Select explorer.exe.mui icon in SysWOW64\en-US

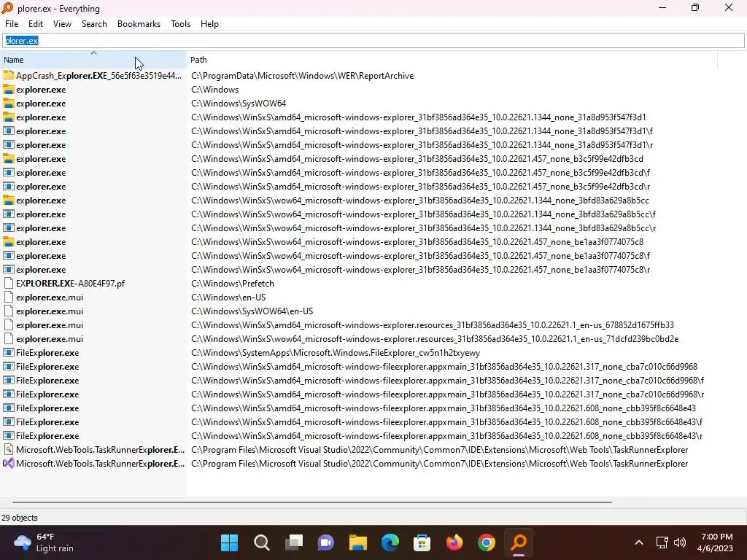point(8,311)
